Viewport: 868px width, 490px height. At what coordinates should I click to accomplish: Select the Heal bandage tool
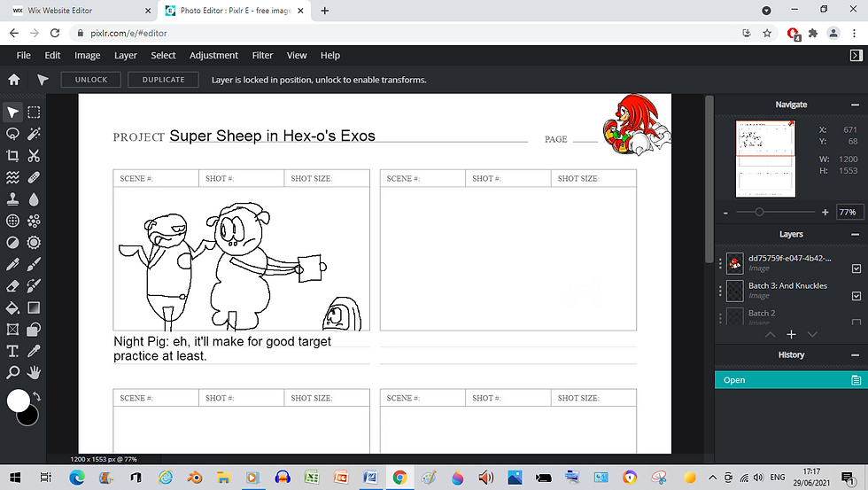pos(34,177)
